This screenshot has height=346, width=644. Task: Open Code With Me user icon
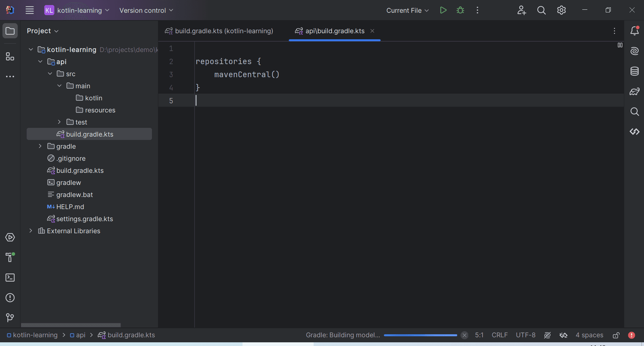(x=522, y=10)
